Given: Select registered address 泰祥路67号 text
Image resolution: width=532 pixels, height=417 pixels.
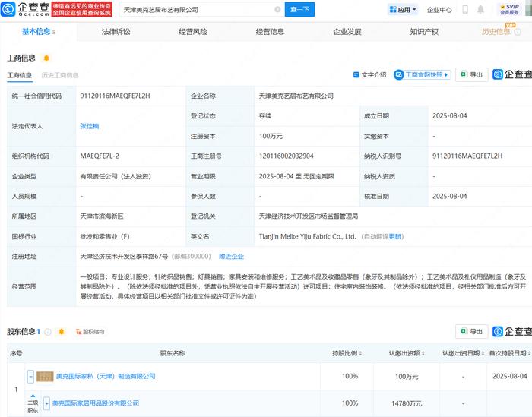Looking at the screenshot, I should click(x=124, y=257).
